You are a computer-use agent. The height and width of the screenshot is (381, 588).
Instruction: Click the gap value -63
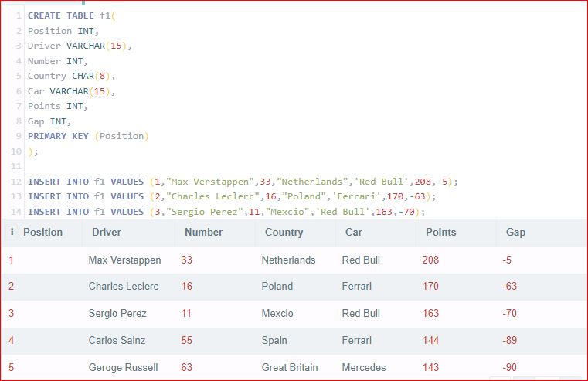tap(510, 286)
